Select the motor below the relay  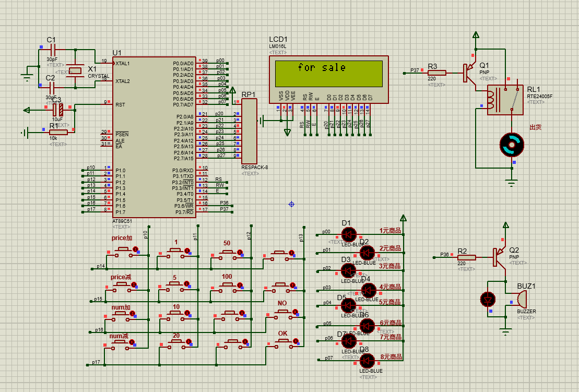pos(512,145)
